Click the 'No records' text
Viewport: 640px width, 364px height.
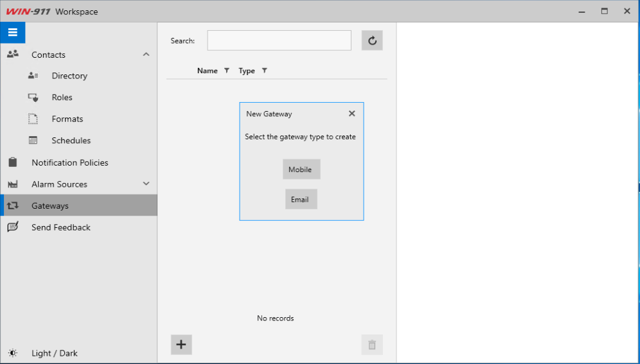(x=276, y=318)
